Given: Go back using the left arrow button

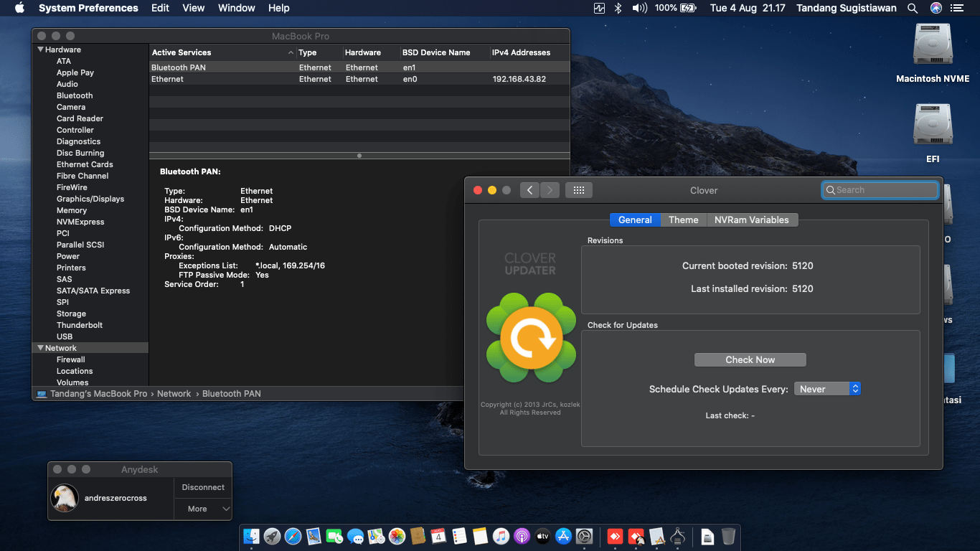Looking at the screenshot, I should click(x=529, y=190).
